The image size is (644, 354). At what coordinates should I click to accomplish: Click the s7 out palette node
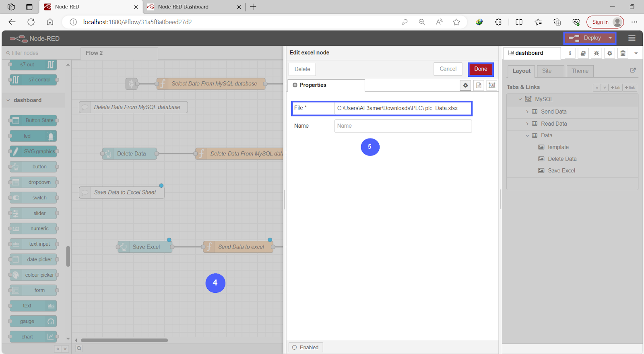(x=33, y=64)
